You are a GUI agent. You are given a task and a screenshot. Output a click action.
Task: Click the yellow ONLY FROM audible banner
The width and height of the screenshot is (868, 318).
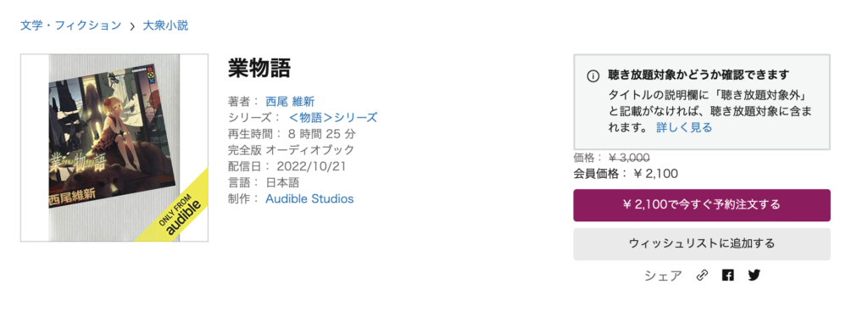177,209
